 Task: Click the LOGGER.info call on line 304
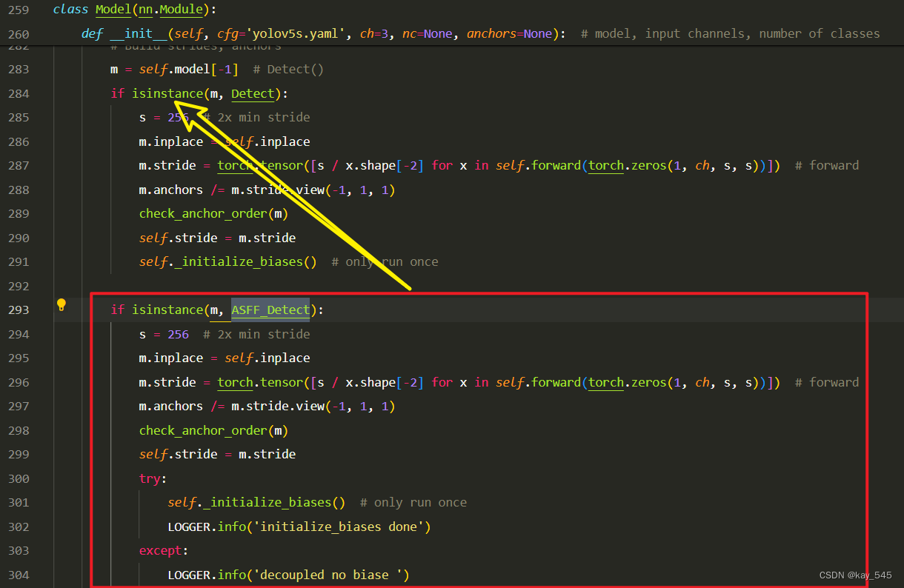click(x=207, y=575)
